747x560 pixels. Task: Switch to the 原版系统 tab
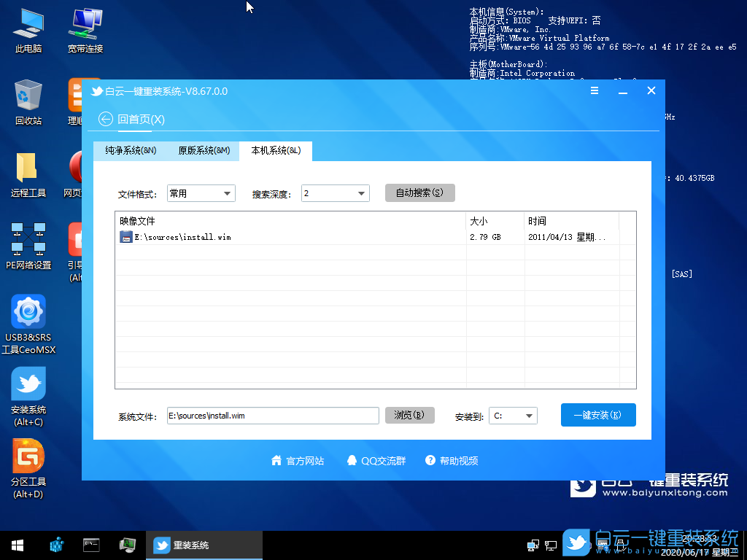coord(206,151)
